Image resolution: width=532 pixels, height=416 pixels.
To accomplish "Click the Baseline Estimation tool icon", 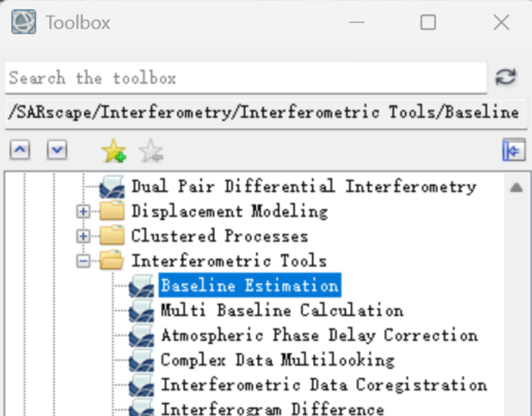I will pos(141,286).
